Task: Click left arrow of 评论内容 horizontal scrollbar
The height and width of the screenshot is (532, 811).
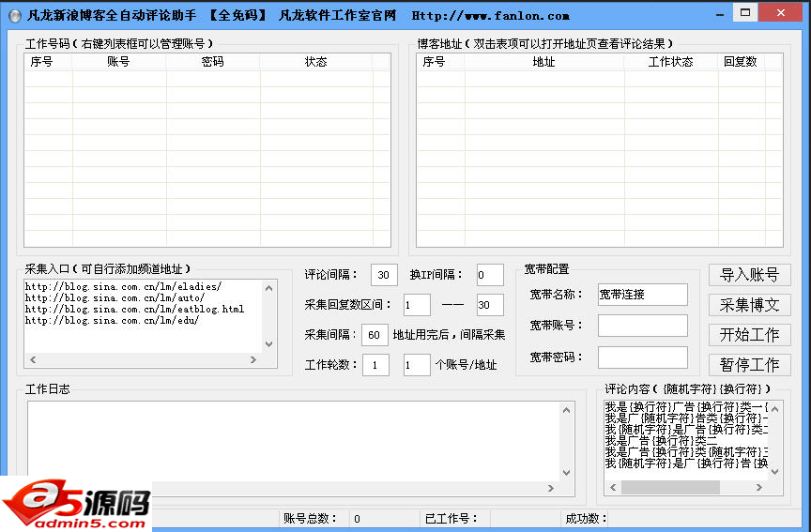Action: [614, 487]
